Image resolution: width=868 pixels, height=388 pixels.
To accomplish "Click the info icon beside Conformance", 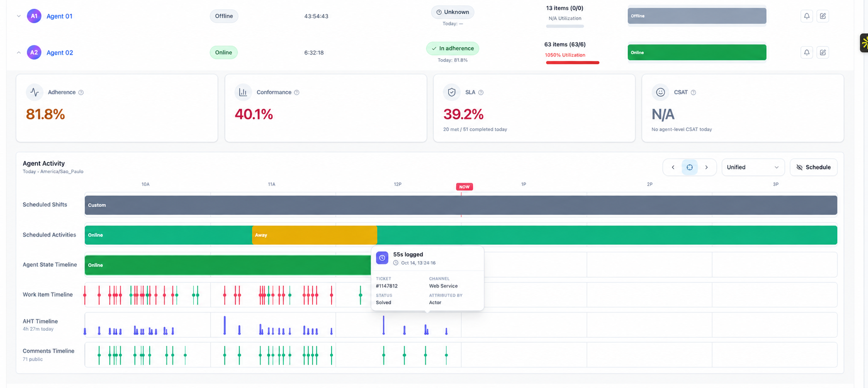I will click(x=297, y=92).
